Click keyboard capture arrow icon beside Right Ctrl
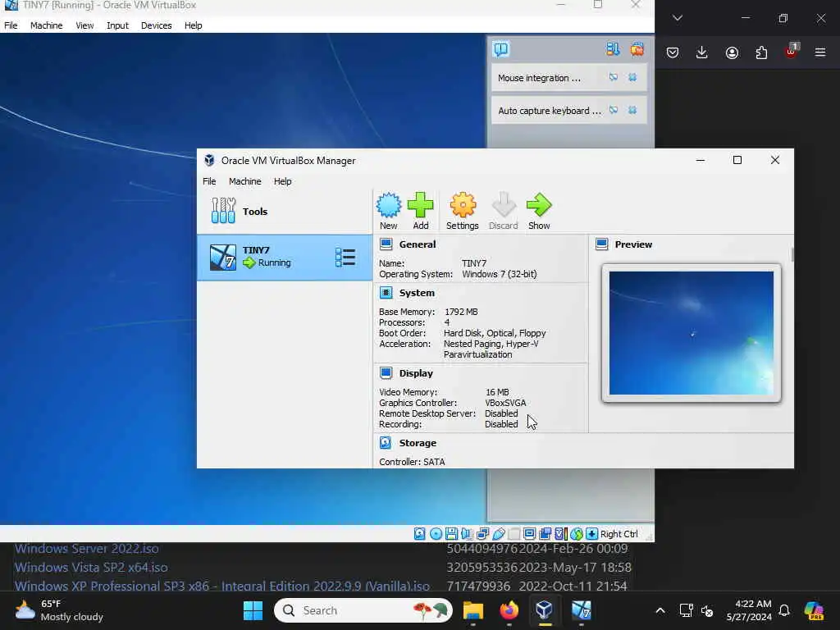This screenshot has height=630, width=840. pos(591,533)
